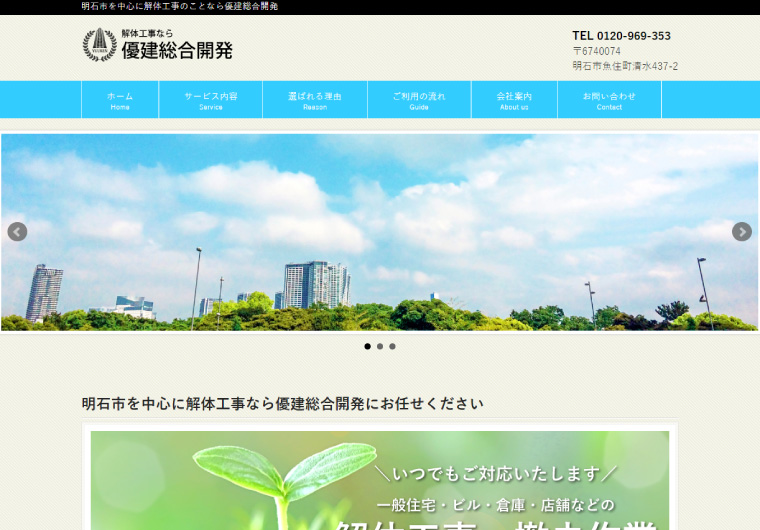Viewport: 760px width, 530px height.
Task: Open お問い合わせ Contact page
Action: [609, 100]
